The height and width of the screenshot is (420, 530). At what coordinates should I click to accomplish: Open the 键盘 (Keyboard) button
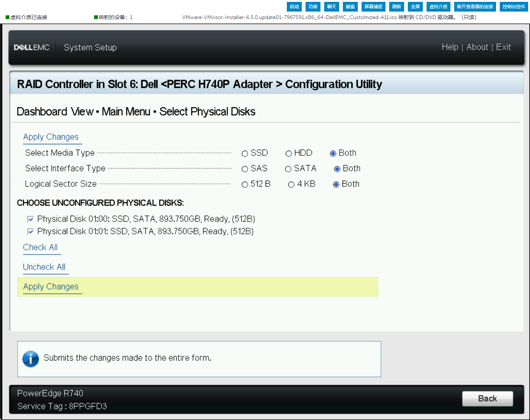coord(350,7)
